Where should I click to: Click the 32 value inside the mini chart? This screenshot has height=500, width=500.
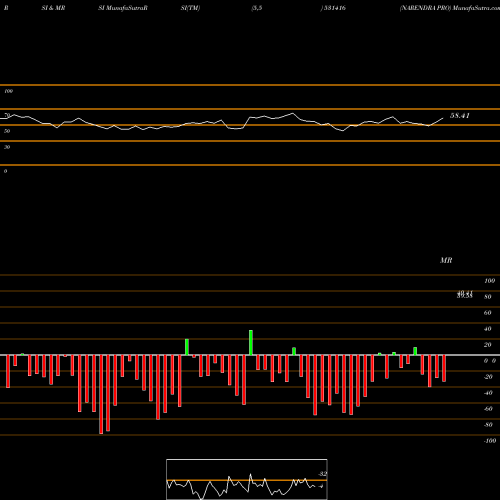(323, 474)
